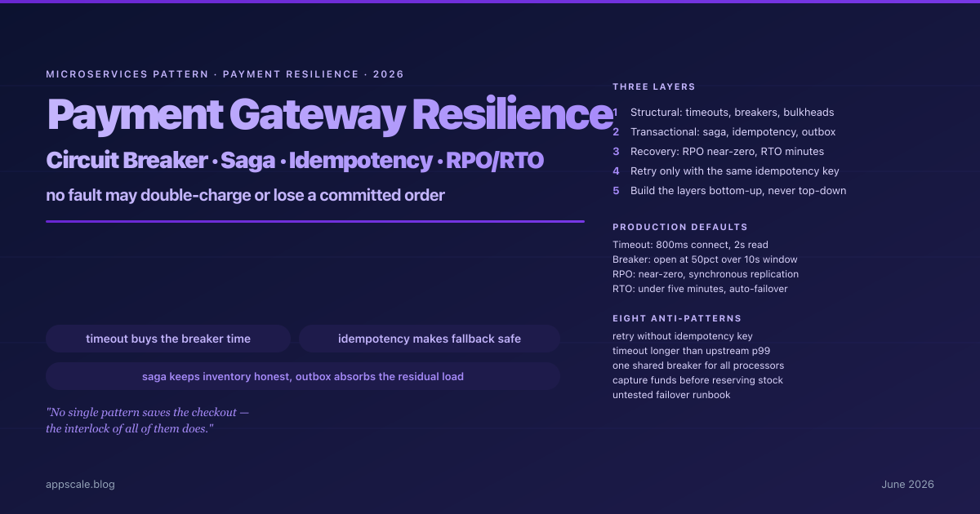The width and height of the screenshot is (980, 514).
Task: Click 'Retry only with the same idempotency key'
Action: pos(735,171)
